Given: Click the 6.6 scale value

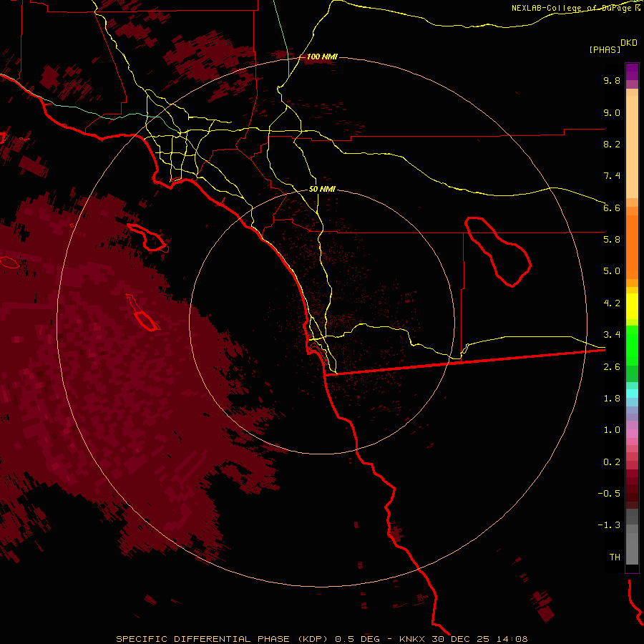Looking at the screenshot, I should (612, 208).
